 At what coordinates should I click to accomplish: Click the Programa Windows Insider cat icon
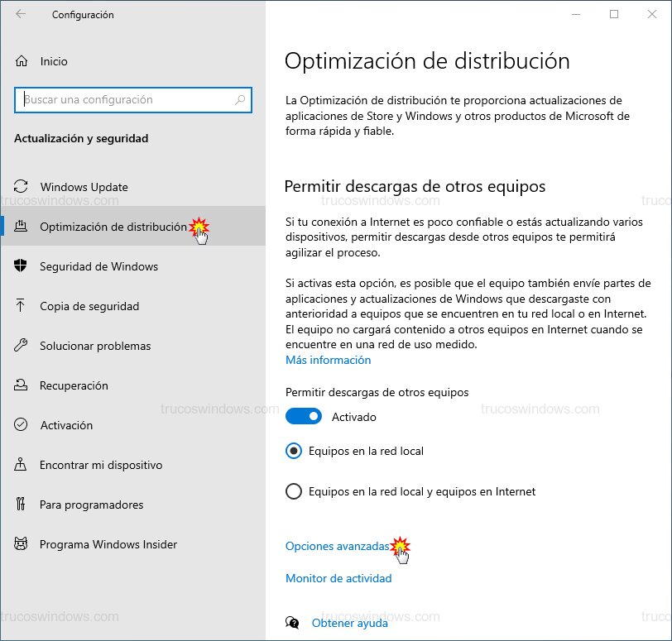coord(22,544)
